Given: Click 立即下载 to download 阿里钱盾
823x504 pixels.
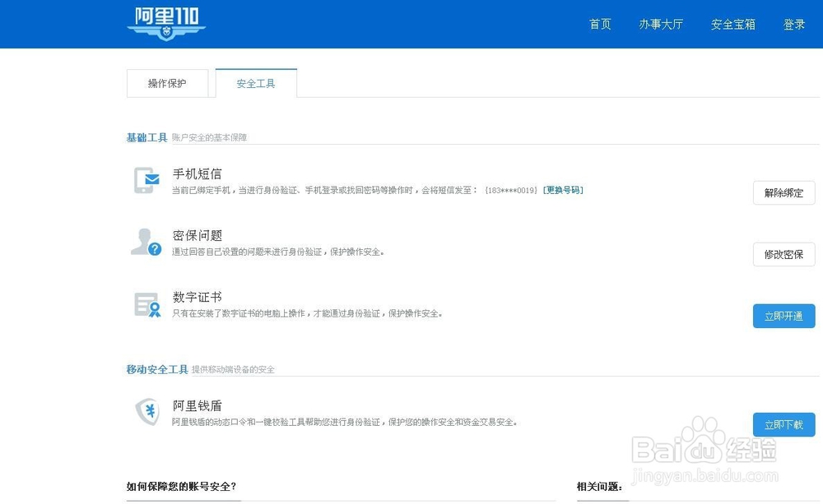Looking at the screenshot, I should 783,424.
